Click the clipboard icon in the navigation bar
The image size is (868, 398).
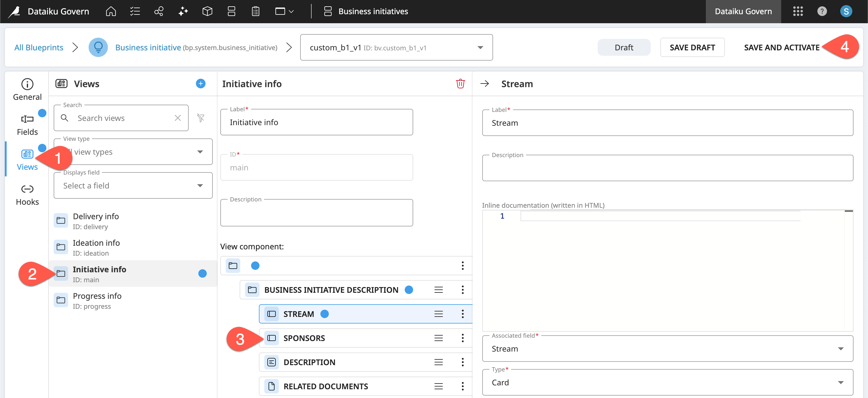coord(255,11)
